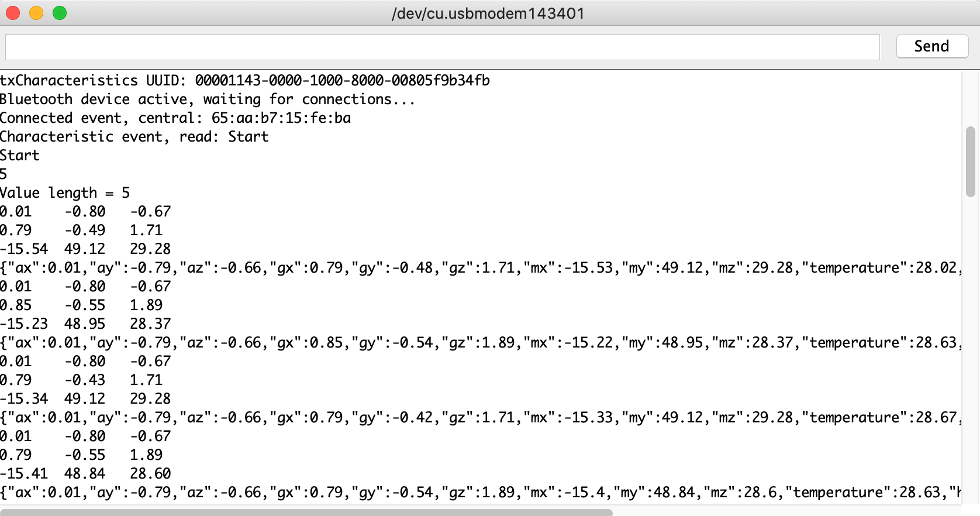Click the /dev/cu.usbmodem143401 window title
This screenshot has height=516, width=980.
pos(488,13)
